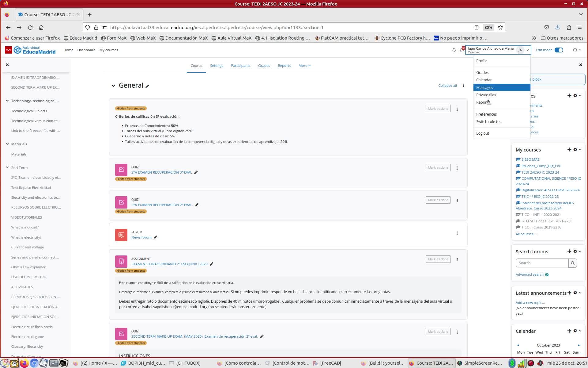Image resolution: width=588 pixels, height=368 pixels.
Task: Collapse the 2nd Term index section
Action: tap(7, 167)
